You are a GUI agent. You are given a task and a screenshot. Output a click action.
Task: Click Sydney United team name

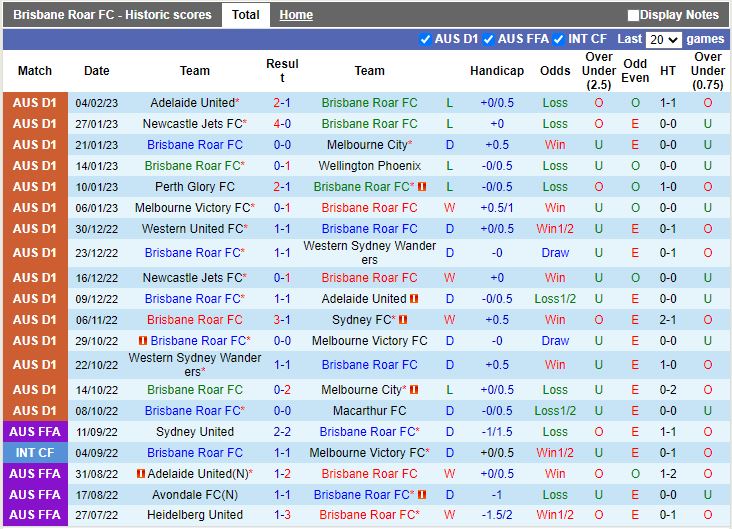coord(195,432)
